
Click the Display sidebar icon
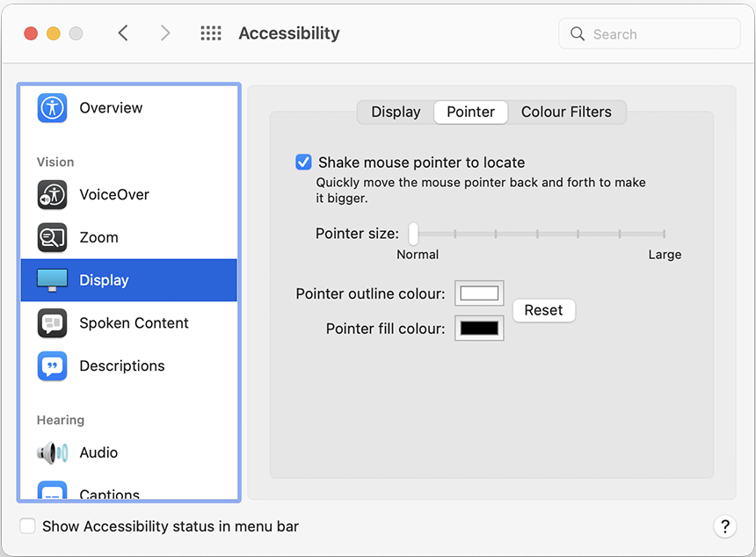tap(52, 280)
